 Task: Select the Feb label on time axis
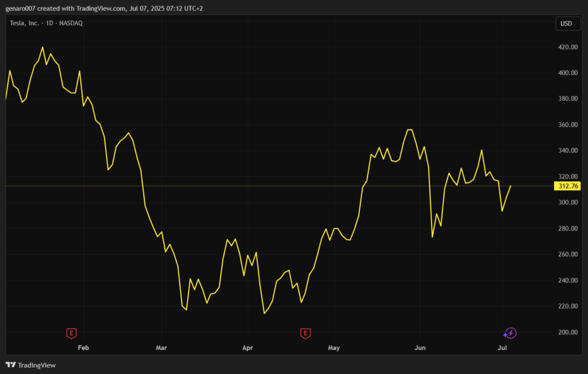coord(83,348)
